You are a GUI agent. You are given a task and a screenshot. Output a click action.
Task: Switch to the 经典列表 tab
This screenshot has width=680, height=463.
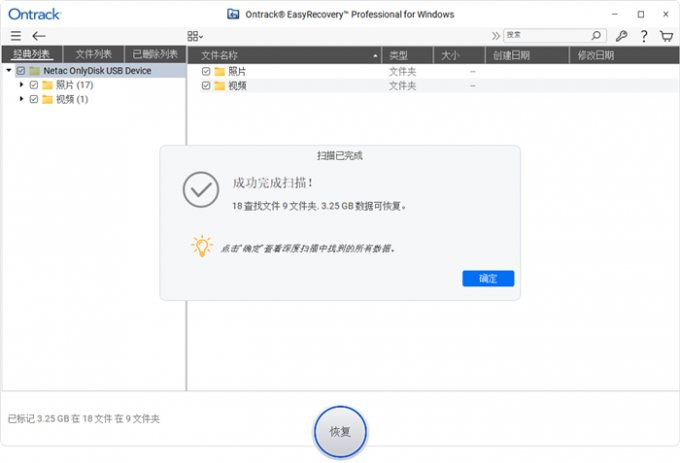[x=32, y=55]
